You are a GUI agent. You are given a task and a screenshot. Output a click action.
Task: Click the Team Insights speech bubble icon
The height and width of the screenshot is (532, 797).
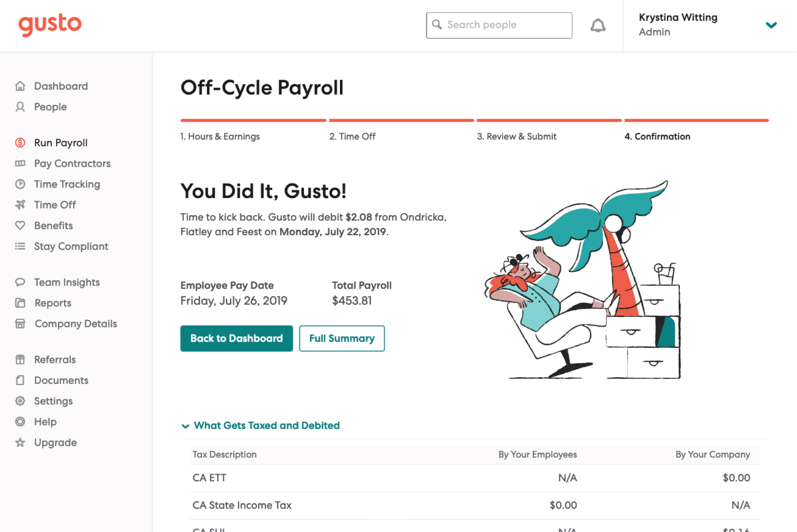[20, 282]
